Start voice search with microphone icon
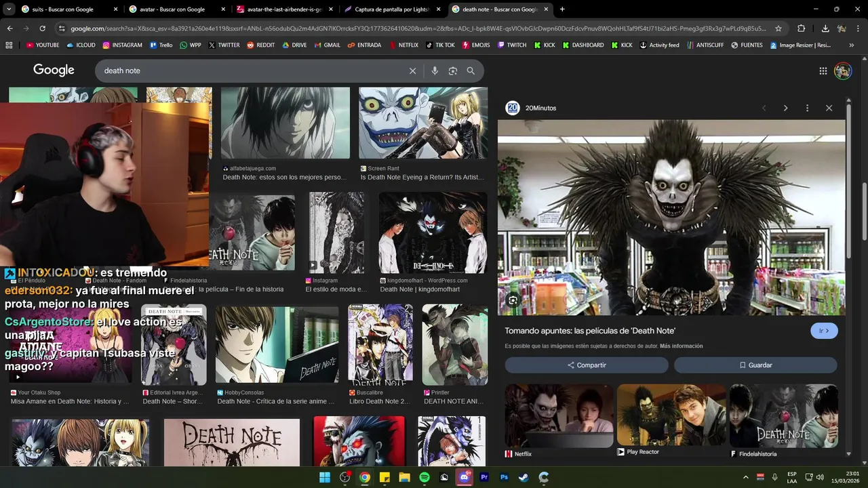868x488 pixels. pyautogui.click(x=435, y=70)
